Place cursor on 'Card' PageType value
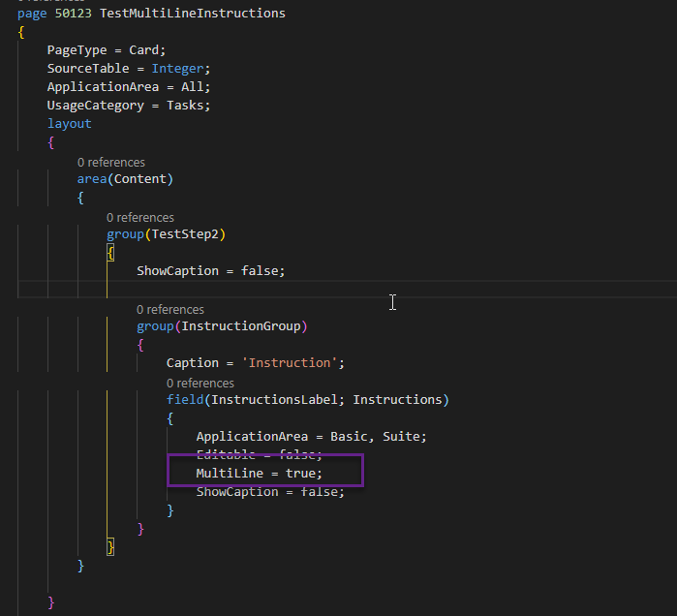Screen dimensions: 677x616 147,50
